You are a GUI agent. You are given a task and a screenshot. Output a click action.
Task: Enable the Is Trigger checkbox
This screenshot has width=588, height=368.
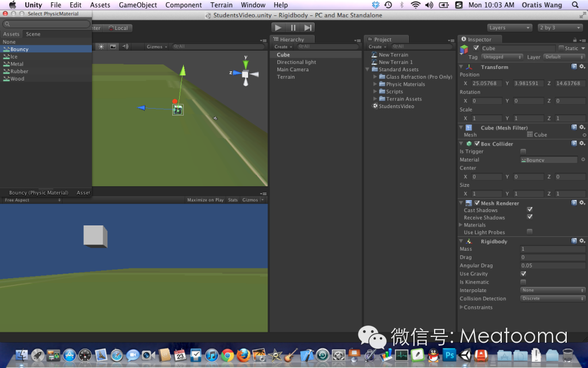(x=523, y=151)
